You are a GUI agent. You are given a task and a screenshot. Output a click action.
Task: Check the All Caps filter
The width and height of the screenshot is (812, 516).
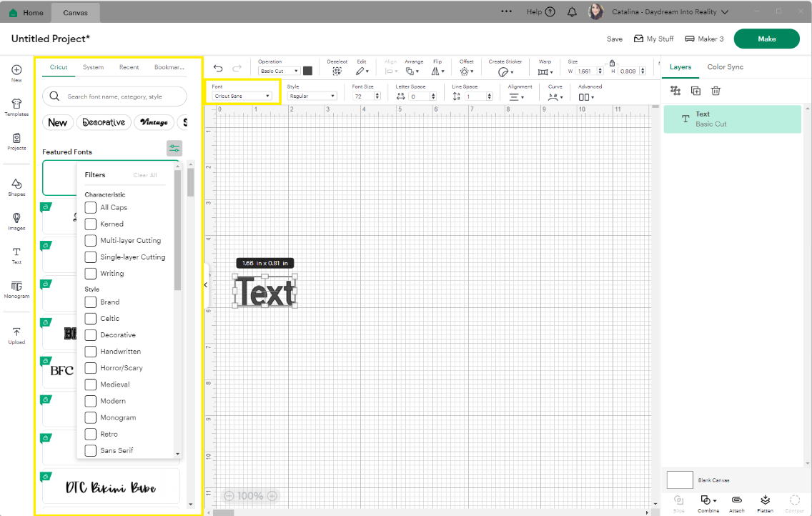point(91,207)
